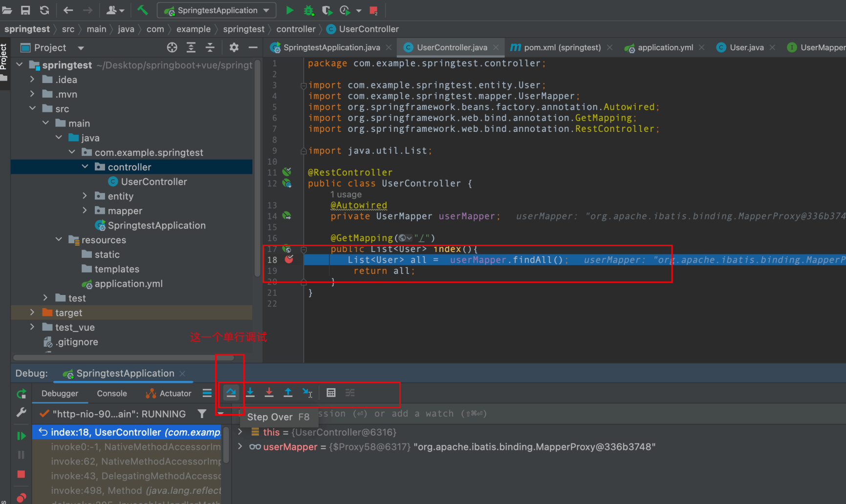Open Evaluate Expression with the calculator icon

pos(331,393)
